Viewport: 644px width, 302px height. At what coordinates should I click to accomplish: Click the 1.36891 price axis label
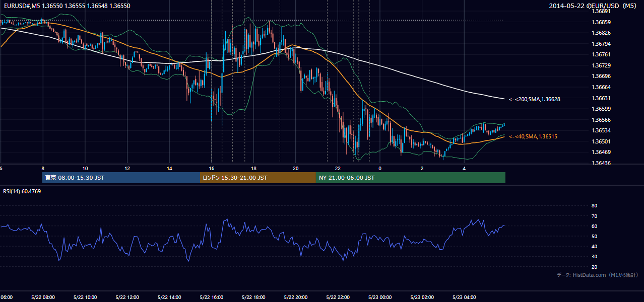[x=601, y=11]
